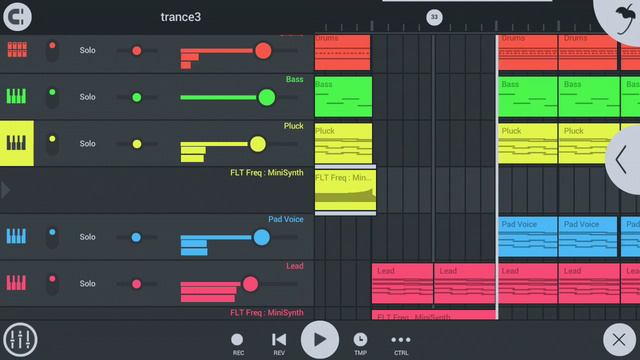Open the Drums track instrument pad icon
The image size is (640, 360).
click(17, 50)
